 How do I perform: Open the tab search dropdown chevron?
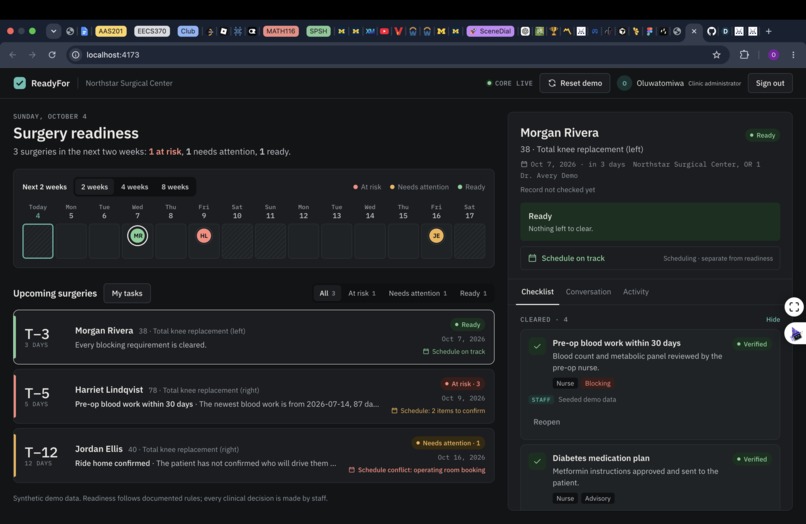53,31
